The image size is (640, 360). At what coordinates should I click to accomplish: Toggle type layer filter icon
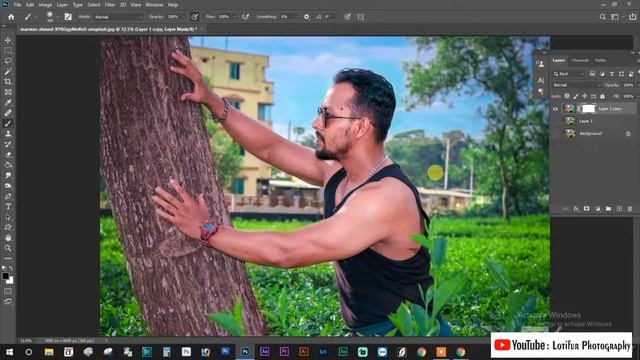[x=611, y=74]
